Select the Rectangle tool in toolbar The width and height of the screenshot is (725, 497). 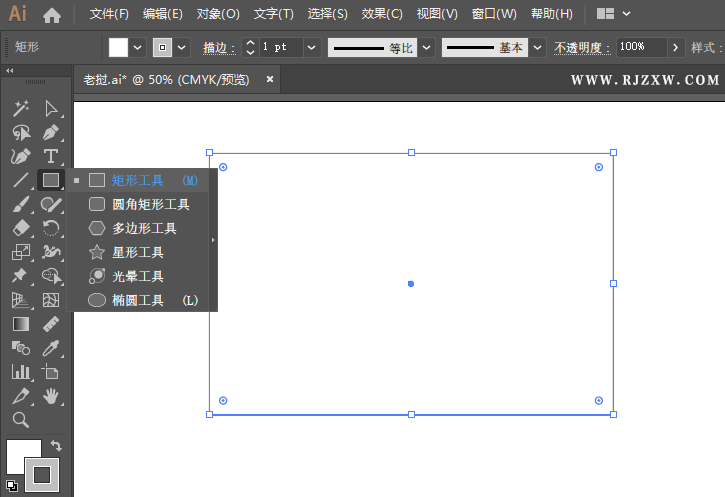coord(51,180)
